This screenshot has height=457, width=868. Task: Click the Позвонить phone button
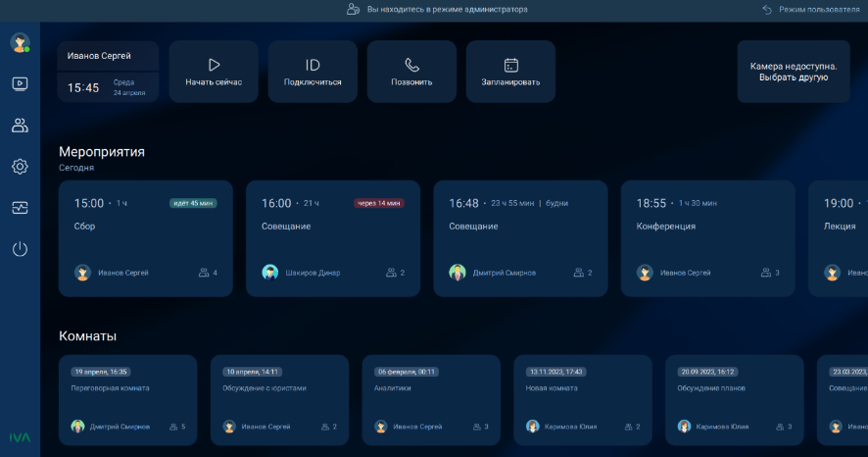411,72
